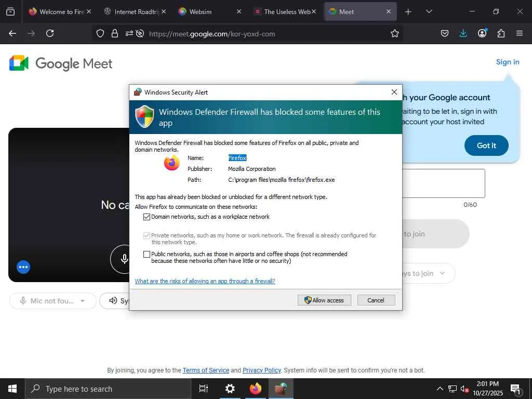
Task: Open the Firefox hamburger application menu
Action: click(520, 33)
